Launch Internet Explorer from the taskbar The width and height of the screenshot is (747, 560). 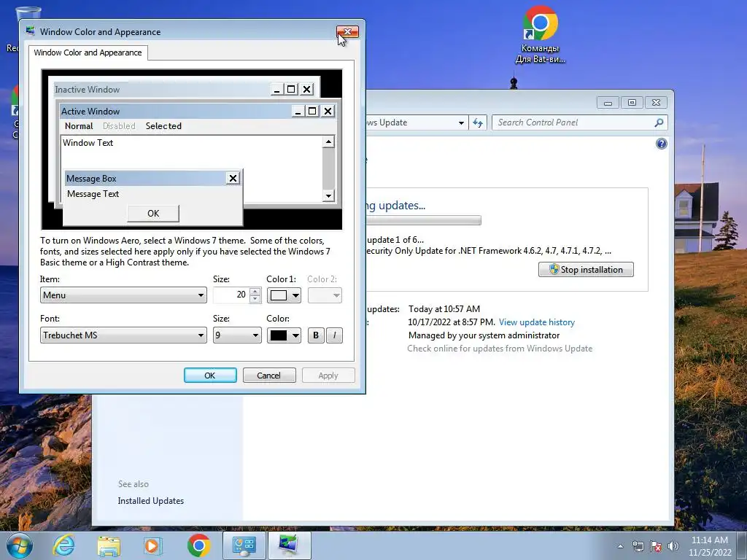pyautogui.click(x=64, y=545)
